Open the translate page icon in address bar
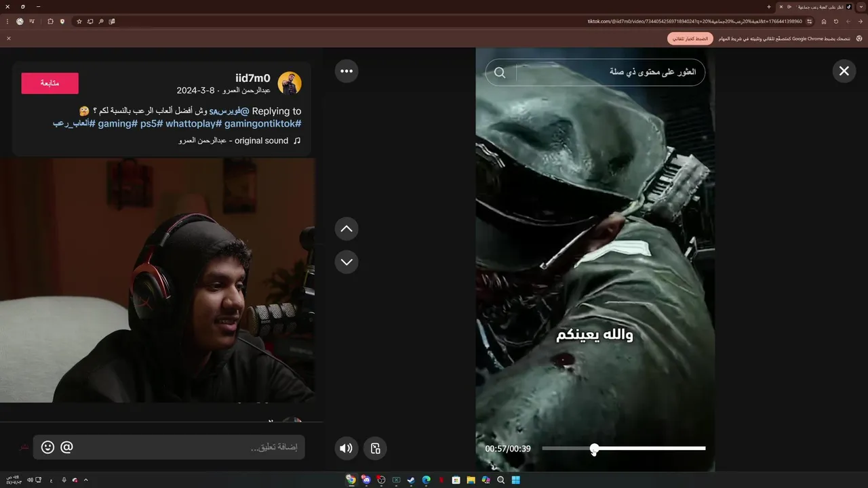Screen dimensions: 868x488 pos(112,21)
